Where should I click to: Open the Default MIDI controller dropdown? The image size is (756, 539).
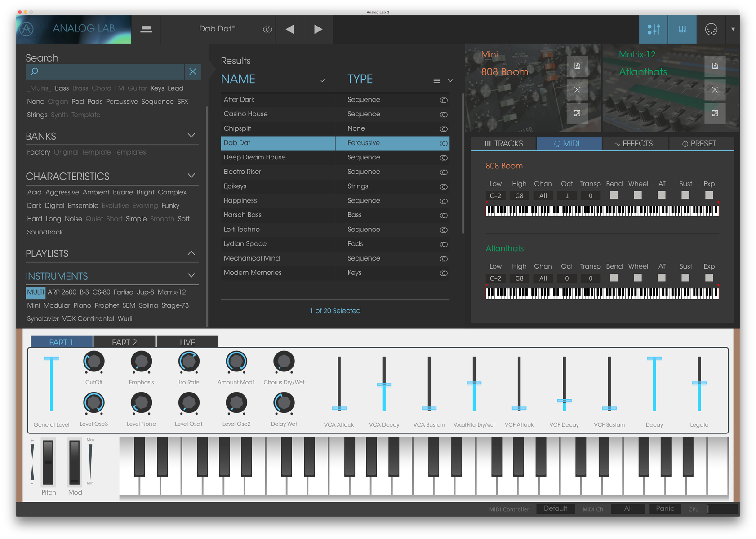click(556, 509)
